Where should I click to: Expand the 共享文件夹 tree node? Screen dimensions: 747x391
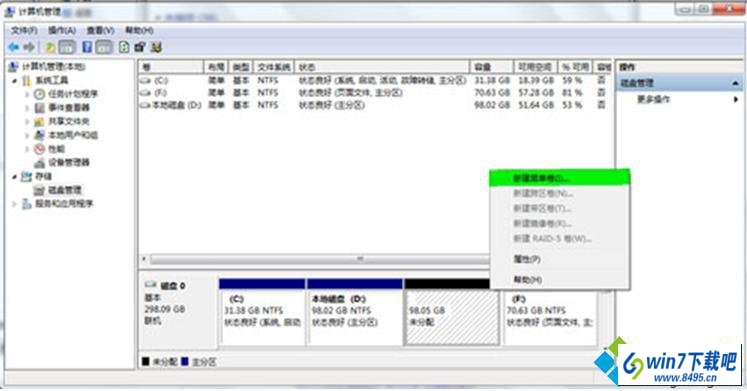click(x=27, y=121)
